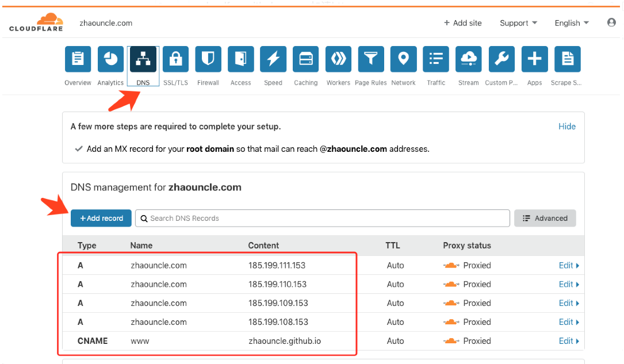Click Auto TTL for the www record
The image size is (624, 364).
395,341
